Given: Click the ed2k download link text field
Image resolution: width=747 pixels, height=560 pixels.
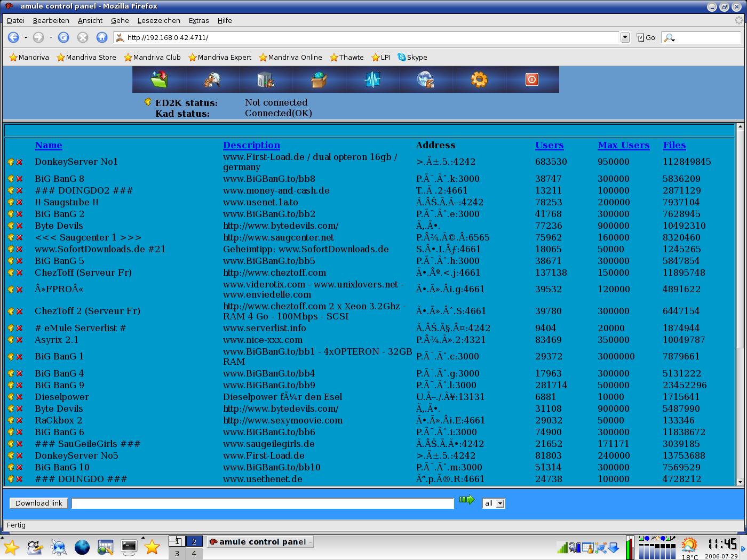Looking at the screenshot, I should pyautogui.click(x=263, y=503).
